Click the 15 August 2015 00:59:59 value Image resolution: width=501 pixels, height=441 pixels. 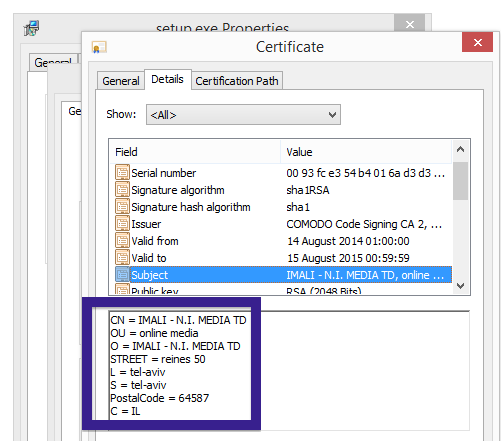coord(348,258)
